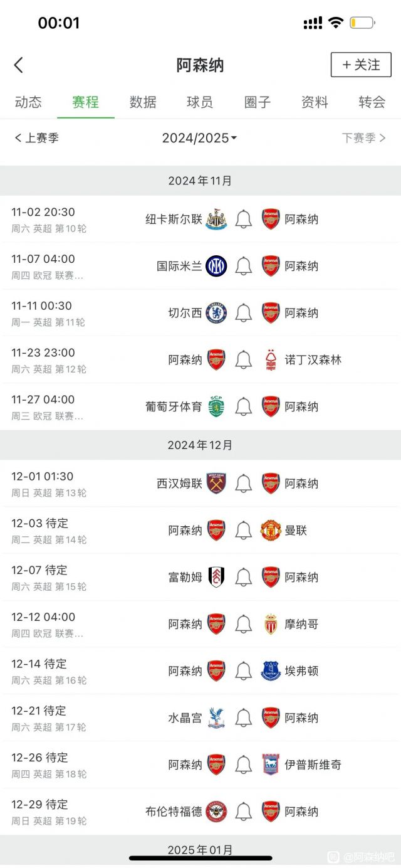Toggle reminder bell for Newcastle match

[243, 220]
